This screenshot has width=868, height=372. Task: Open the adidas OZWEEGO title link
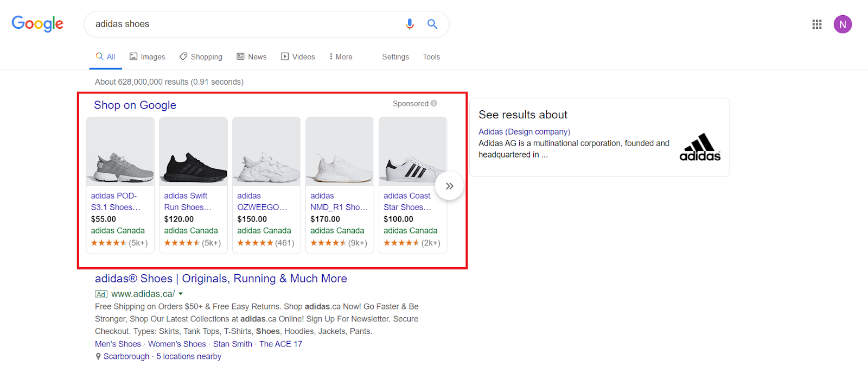pyautogui.click(x=262, y=201)
